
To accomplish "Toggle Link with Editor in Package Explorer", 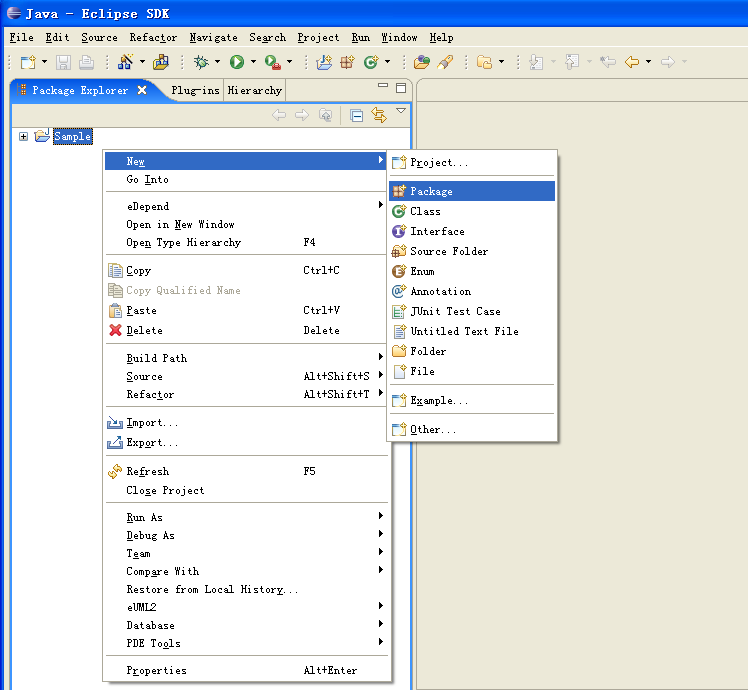I will click(x=379, y=115).
